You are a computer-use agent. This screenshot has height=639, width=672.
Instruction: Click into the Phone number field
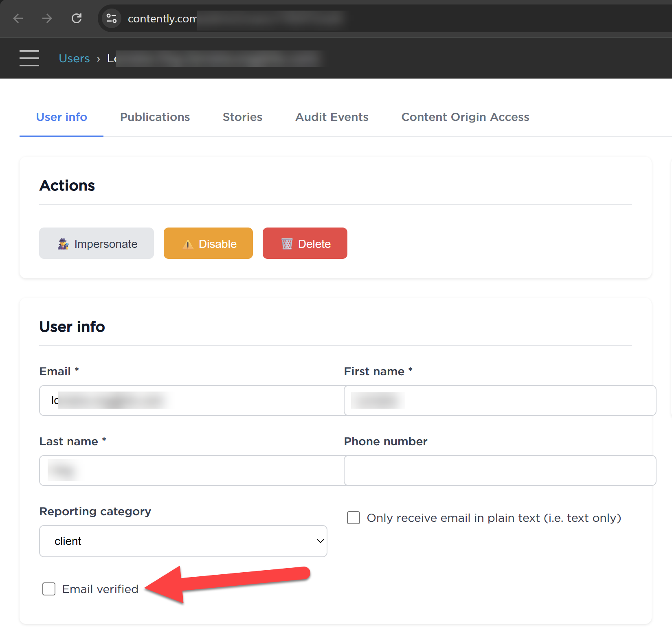click(x=500, y=470)
